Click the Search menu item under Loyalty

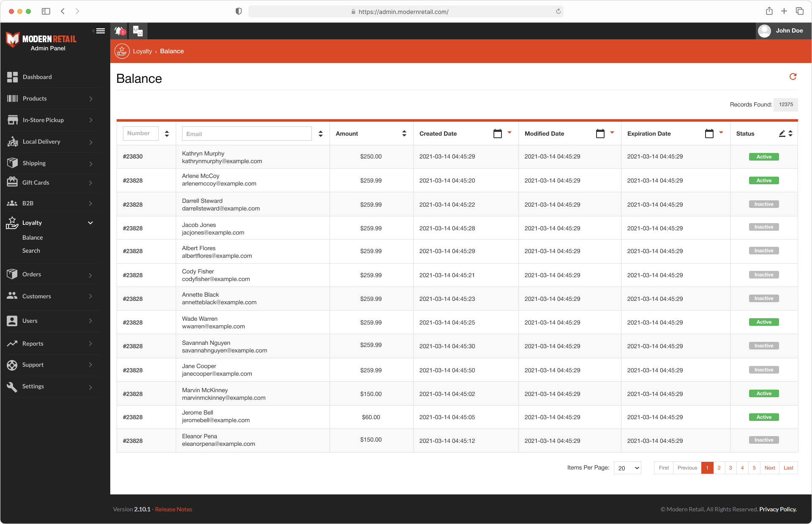coord(31,251)
